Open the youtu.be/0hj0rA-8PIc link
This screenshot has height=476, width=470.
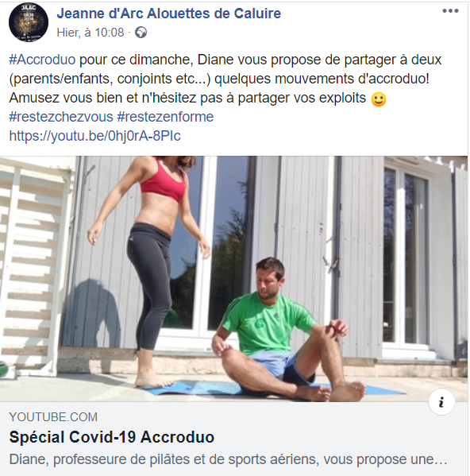[95, 136]
